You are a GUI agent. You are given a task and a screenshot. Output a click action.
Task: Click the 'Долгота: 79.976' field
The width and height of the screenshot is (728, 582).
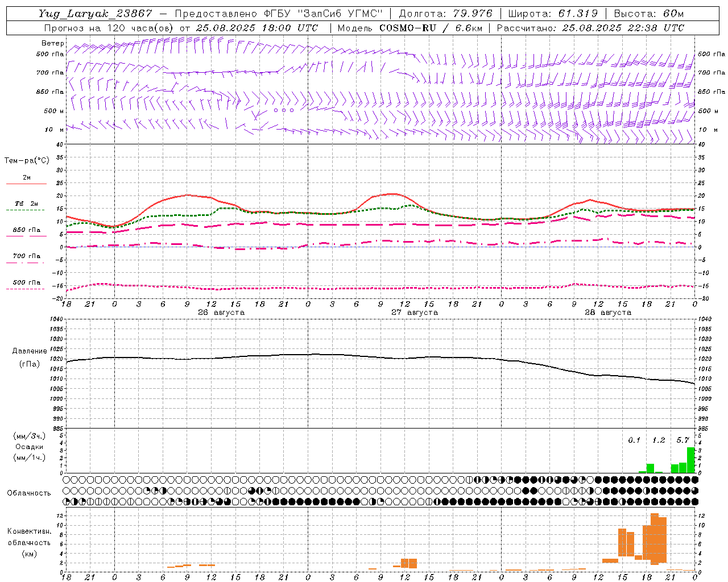pos(445,14)
